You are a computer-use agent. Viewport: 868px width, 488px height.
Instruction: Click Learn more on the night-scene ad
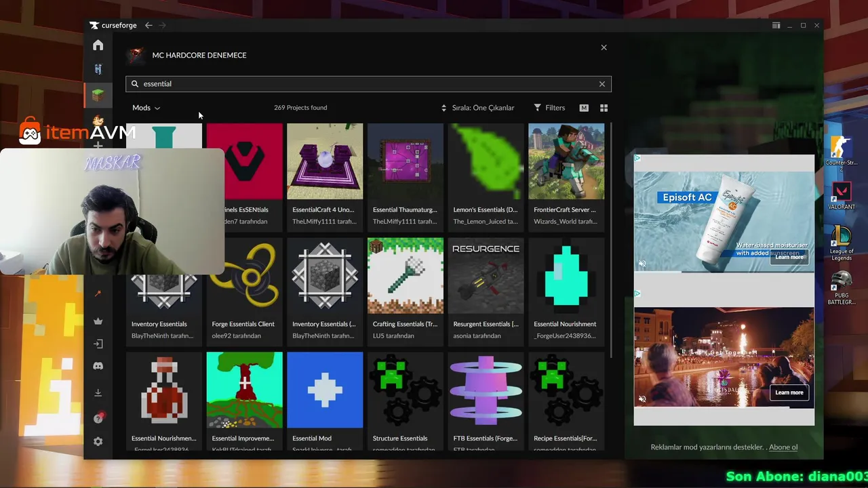789,392
